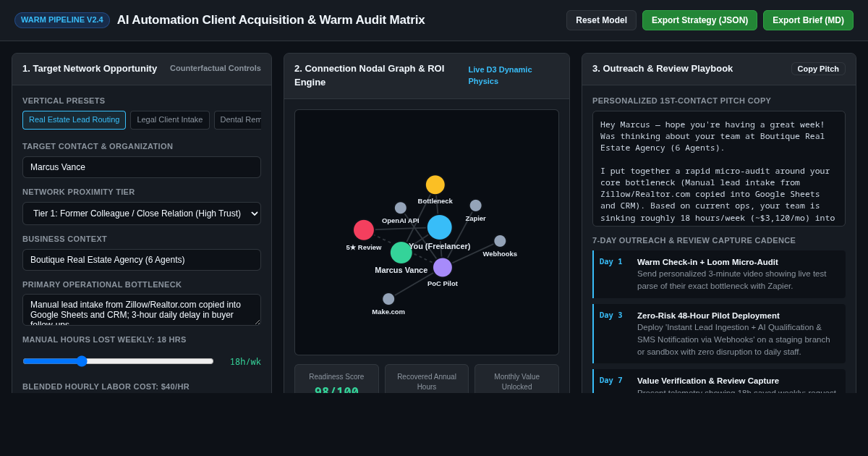Click the blue You (Freelancer) node
The height and width of the screenshot is (456, 868).
(x=440, y=227)
